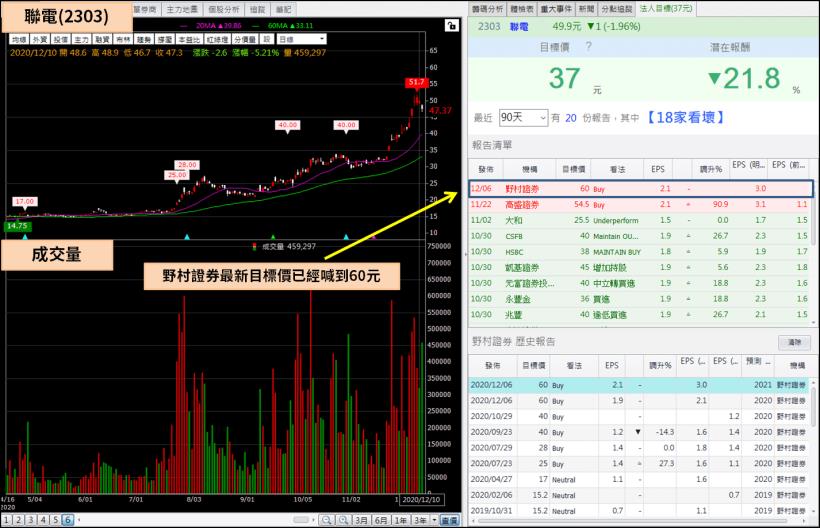Click the 17.00 target price label on chart

click(25, 201)
